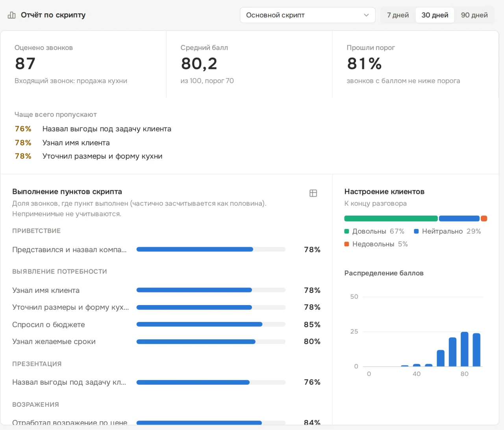Select the 90 дней period
This screenshot has width=504, height=430.
[x=474, y=15]
